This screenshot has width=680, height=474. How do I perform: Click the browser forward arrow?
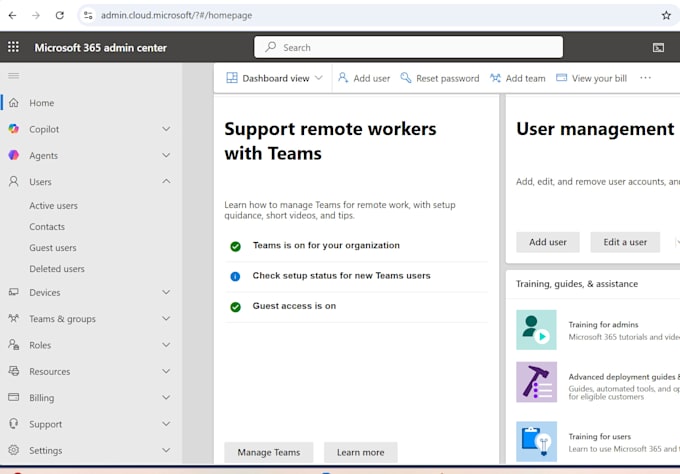click(x=36, y=15)
